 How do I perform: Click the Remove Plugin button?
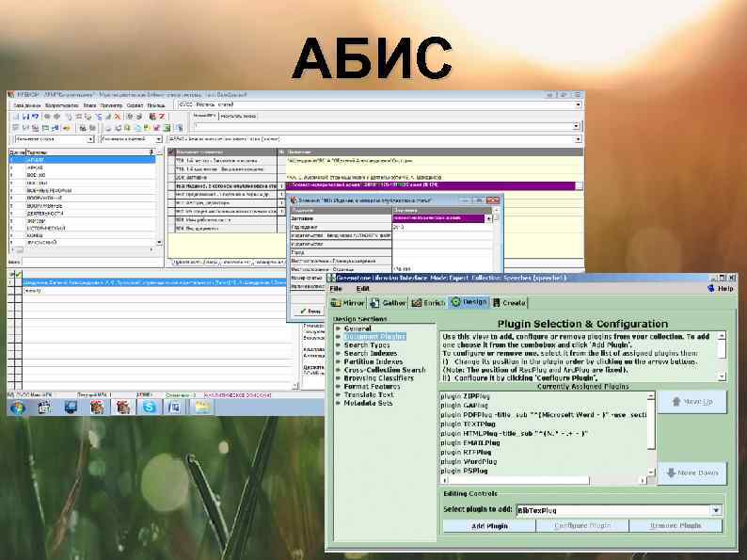[x=675, y=526]
